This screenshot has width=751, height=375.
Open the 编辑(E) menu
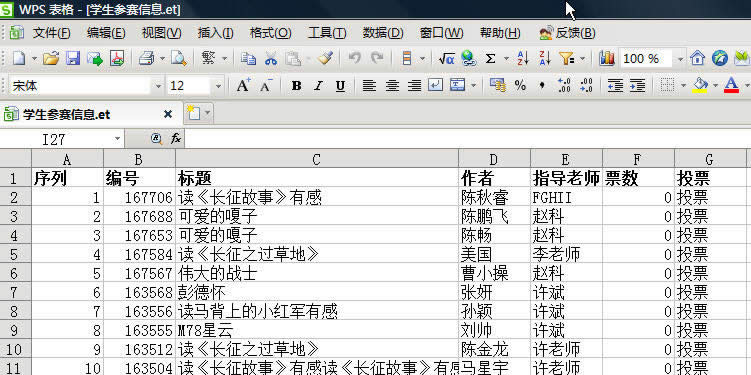point(106,33)
